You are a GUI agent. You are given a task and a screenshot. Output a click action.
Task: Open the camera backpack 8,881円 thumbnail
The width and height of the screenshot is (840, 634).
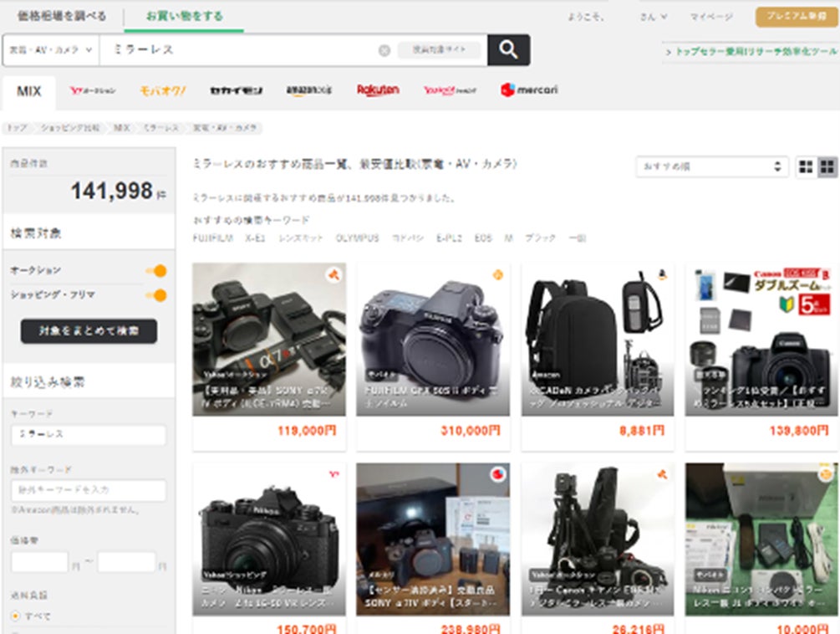[x=598, y=340]
